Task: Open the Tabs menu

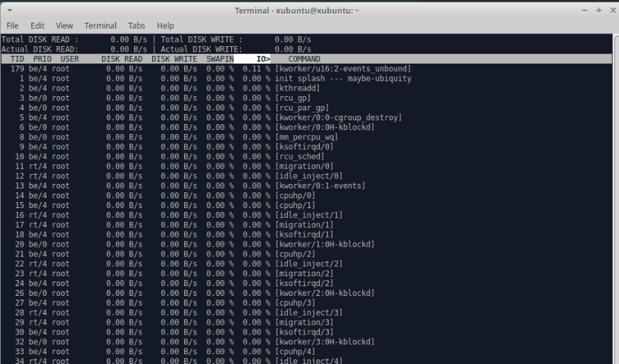Action: pos(136,26)
